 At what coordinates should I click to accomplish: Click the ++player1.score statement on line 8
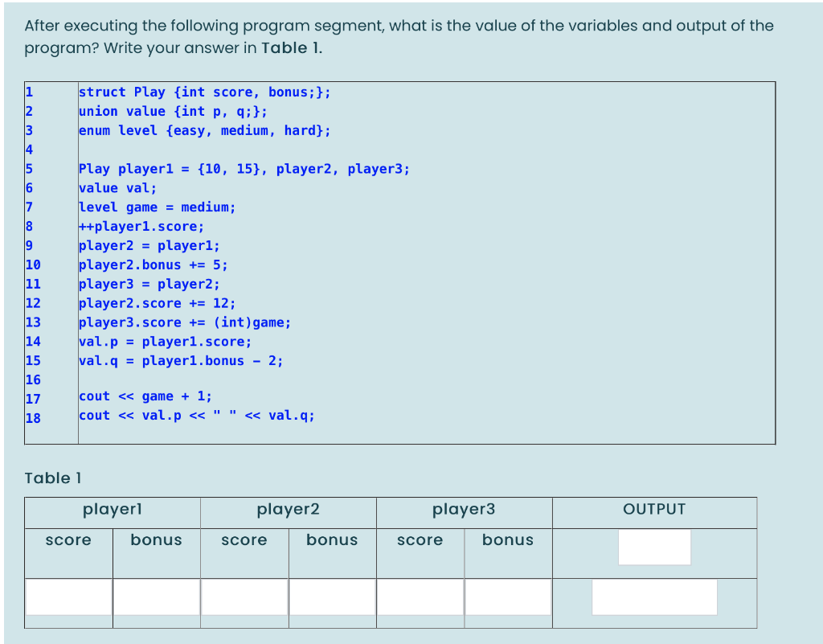point(140,226)
